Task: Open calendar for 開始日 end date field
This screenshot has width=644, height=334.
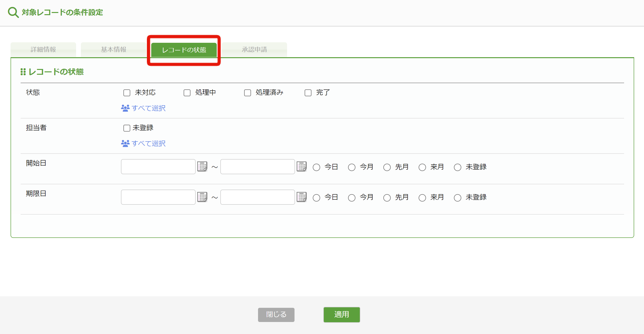Action: click(301, 167)
